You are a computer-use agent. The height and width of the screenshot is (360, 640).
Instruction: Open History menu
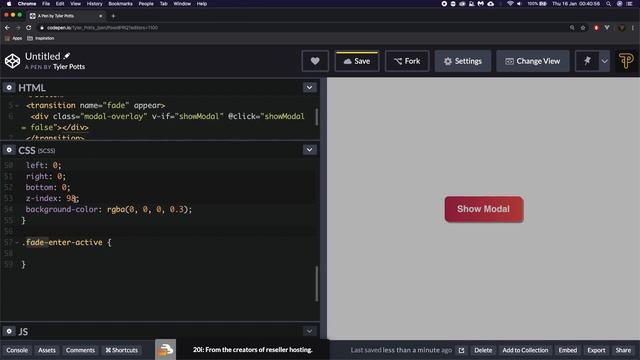coord(94,4)
